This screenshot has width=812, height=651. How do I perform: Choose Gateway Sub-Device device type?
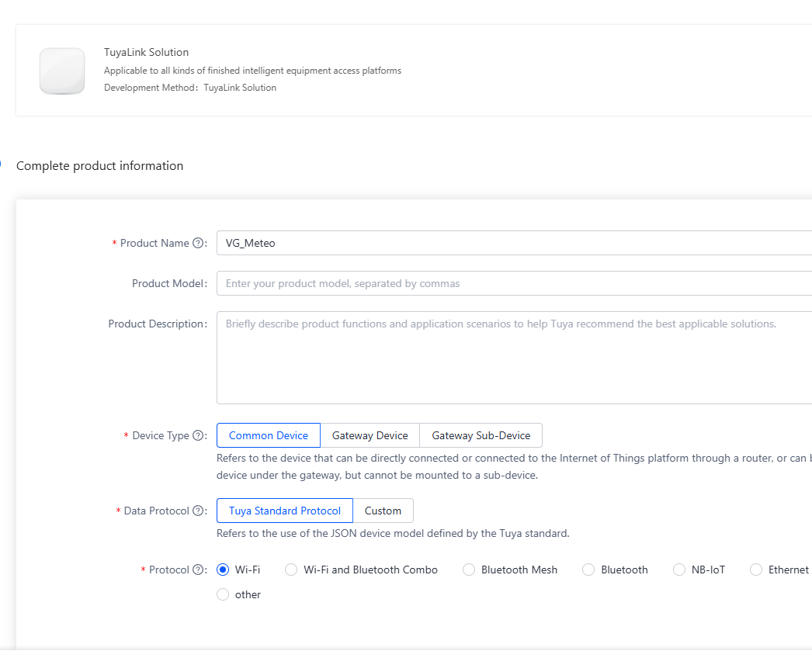click(x=481, y=436)
